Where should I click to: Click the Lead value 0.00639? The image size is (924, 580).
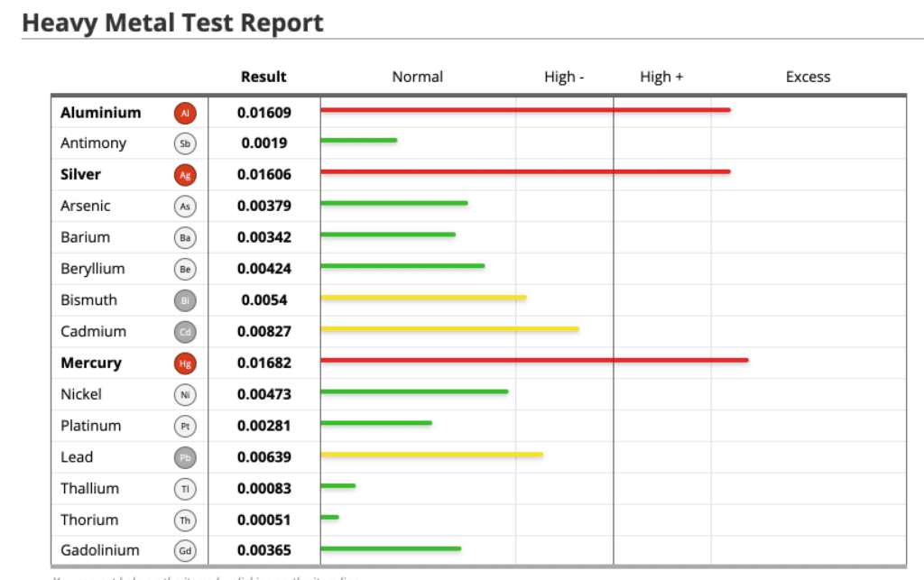(264, 457)
